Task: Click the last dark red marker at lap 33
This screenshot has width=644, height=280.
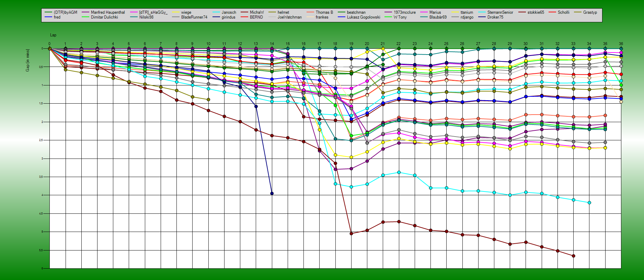Action: pos(573,256)
